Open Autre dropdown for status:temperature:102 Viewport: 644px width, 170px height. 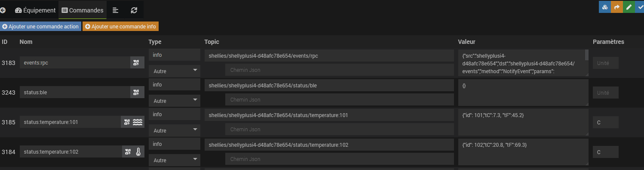(x=175, y=160)
